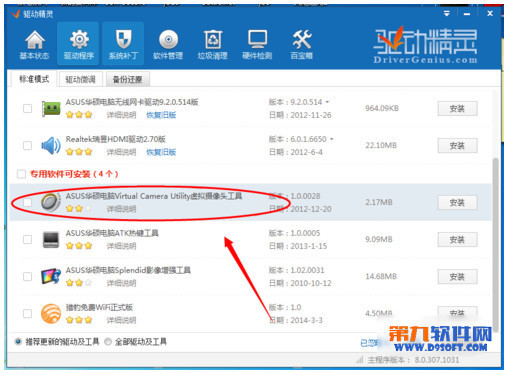Screen dimensions: 508x373
Task: Switch to the 驱动微调 tab
Action: (80, 79)
